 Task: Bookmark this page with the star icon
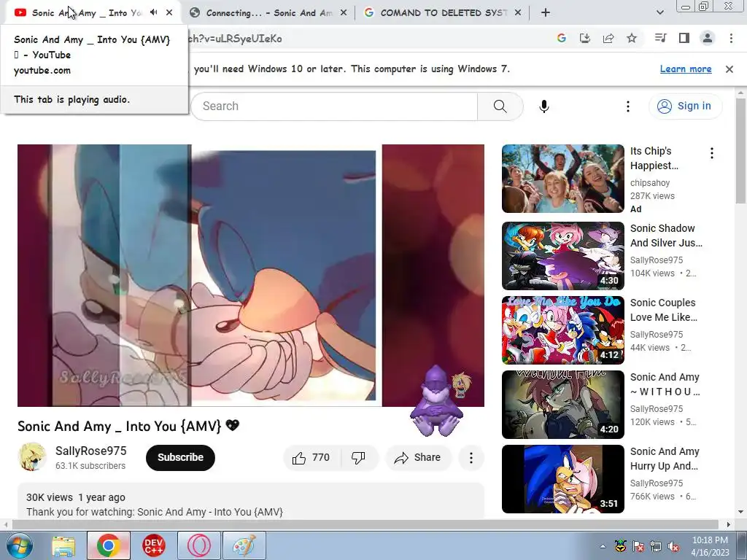pos(632,39)
